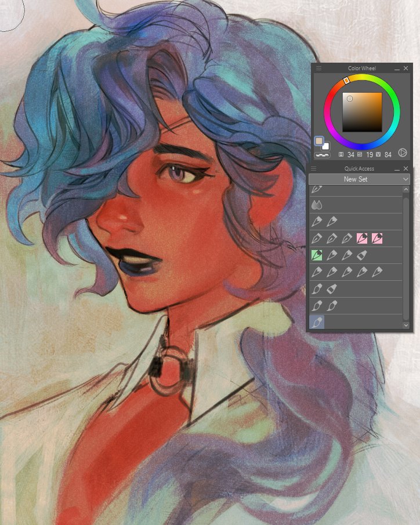Select the main drawing color swatch
Image resolution: width=420 pixels, height=525 pixels.
click(x=319, y=141)
